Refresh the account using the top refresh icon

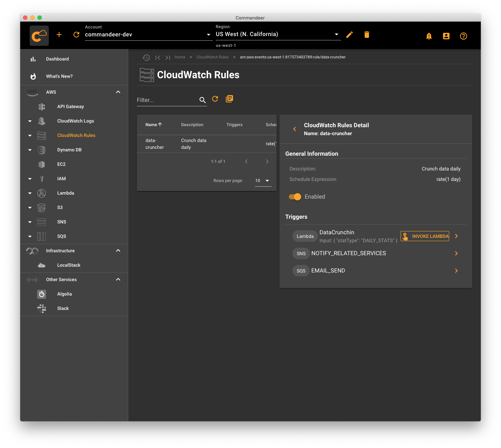(76, 35)
